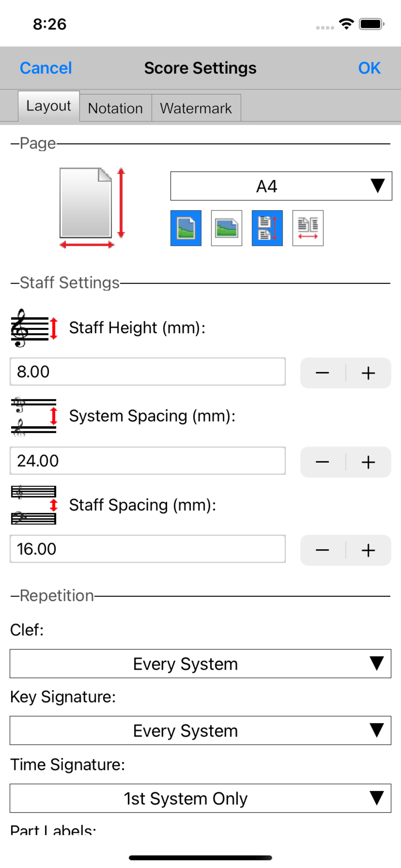Decrease Staff Height with minus button
Viewport: 401px width, 868px height.
323,373
